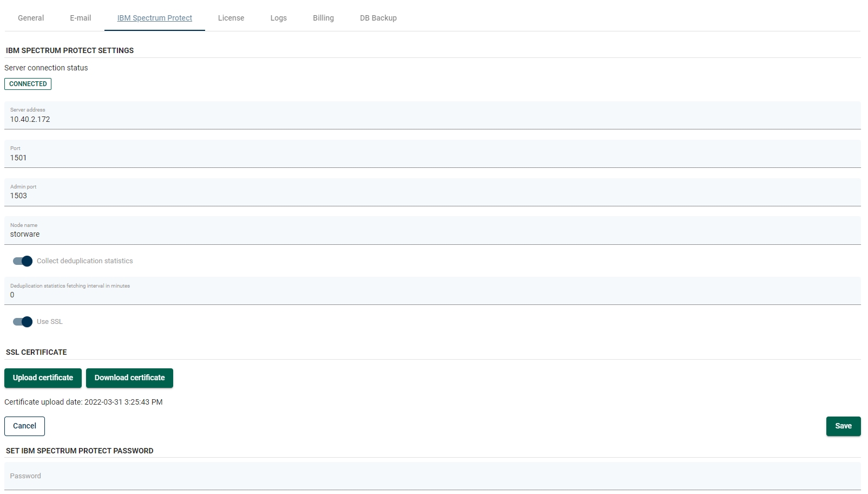The image size is (868, 494).
Task: Turn off the Use SSL switch
Action: [x=23, y=322]
